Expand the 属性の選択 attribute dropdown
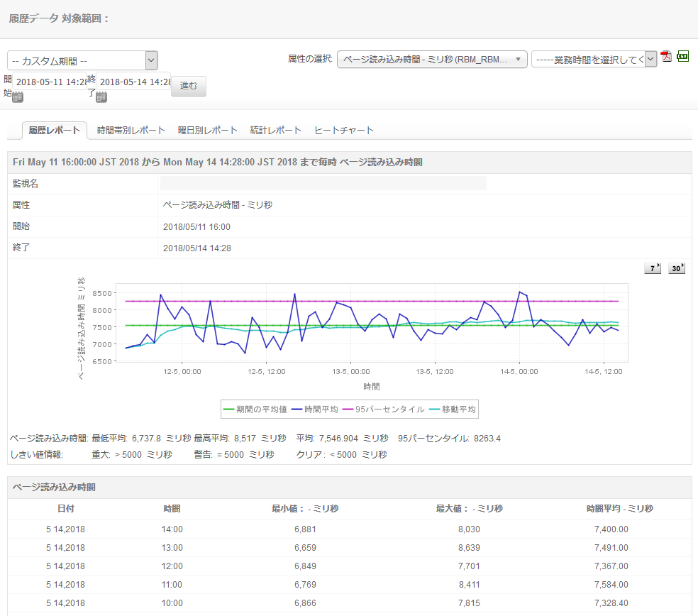The width and height of the screenshot is (698, 616). 432,60
